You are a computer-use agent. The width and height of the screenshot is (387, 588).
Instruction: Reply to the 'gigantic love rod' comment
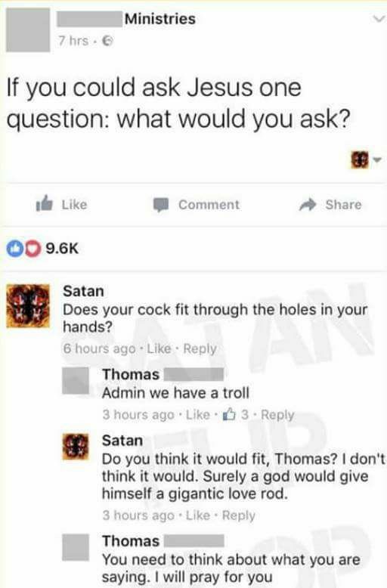tap(239, 515)
